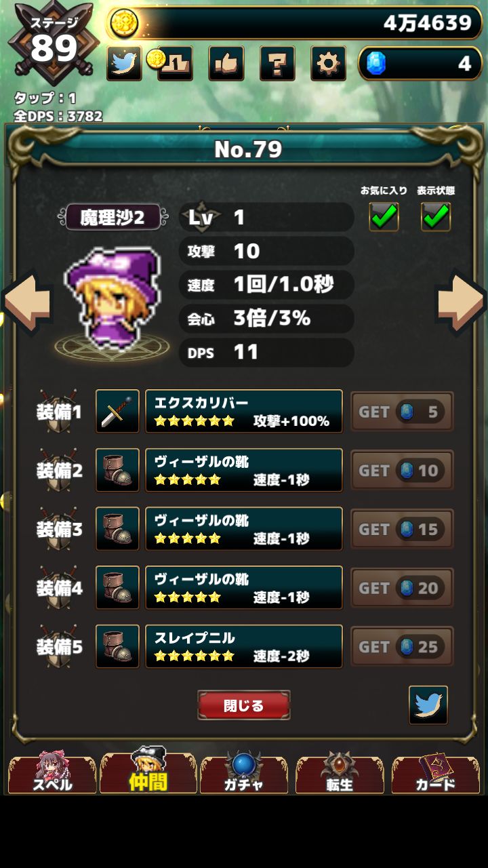Open the カード tab
Screen dimensions: 488x868
435,774
